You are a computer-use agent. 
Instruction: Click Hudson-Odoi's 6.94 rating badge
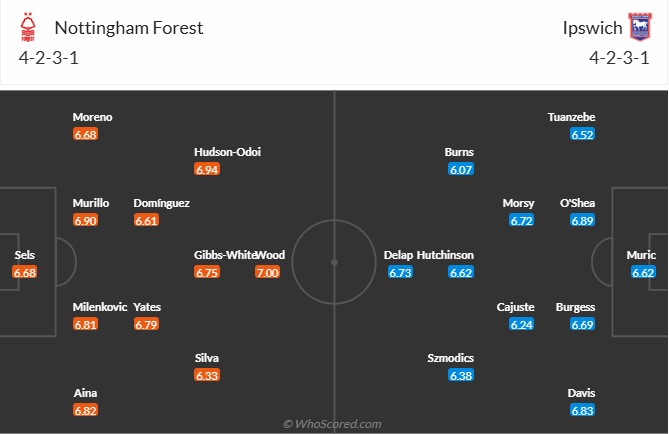coord(207,169)
